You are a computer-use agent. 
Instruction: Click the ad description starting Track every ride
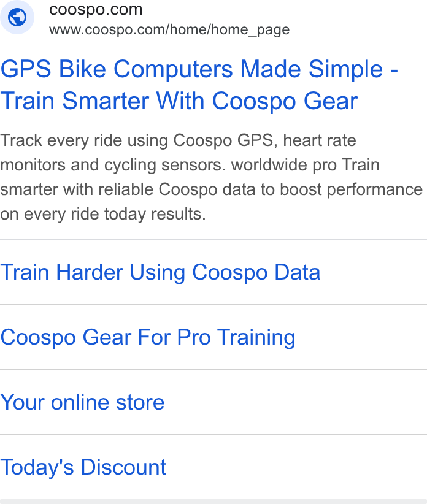(211, 177)
